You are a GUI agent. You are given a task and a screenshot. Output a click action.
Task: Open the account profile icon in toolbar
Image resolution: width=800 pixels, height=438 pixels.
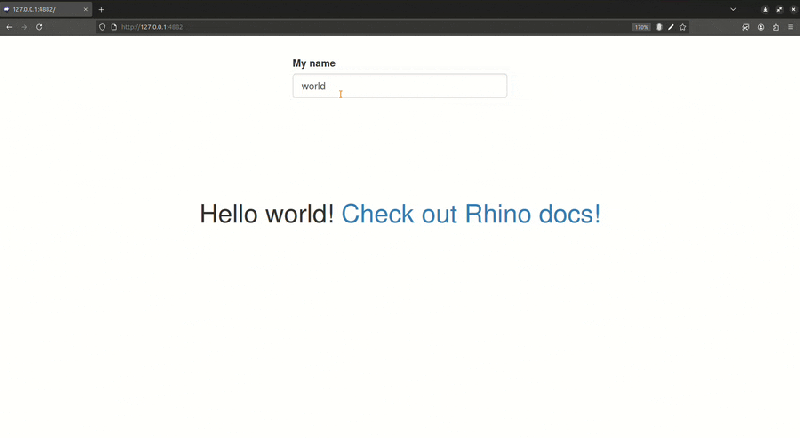click(761, 27)
